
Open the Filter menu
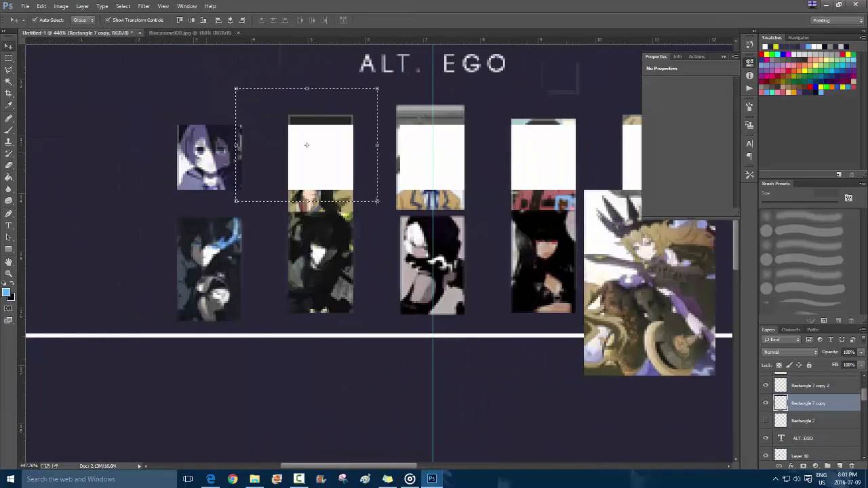pyautogui.click(x=144, y=6)
